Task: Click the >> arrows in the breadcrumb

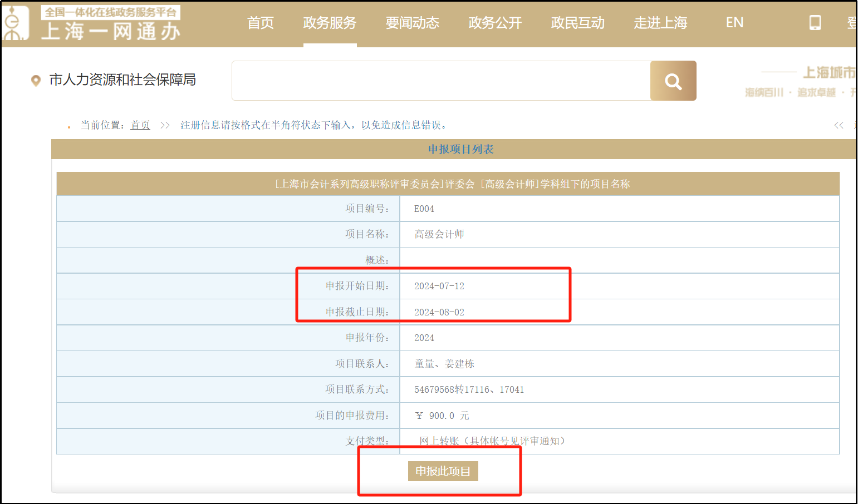Action: pos(165,125)
